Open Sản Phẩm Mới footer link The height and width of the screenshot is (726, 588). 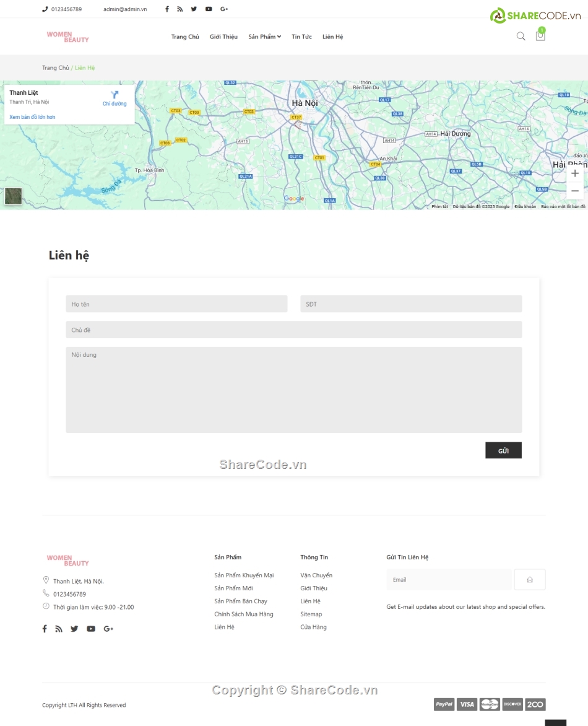pos(233,588)
